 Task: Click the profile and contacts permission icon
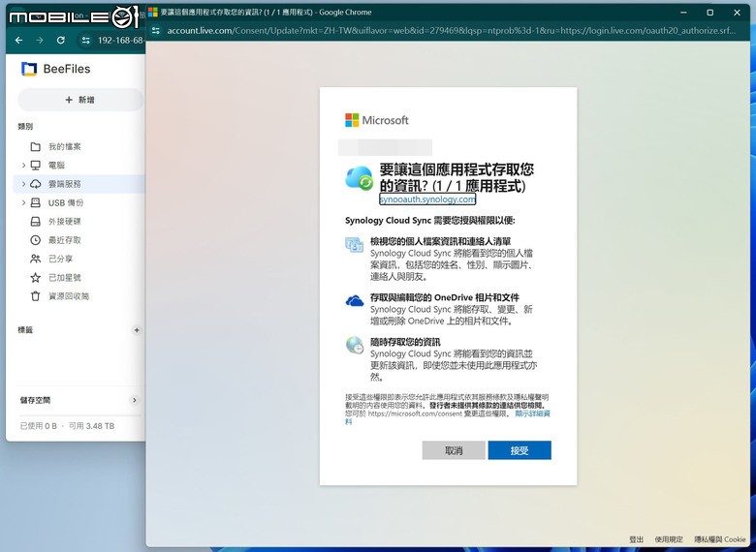click(x=355, y=244)
